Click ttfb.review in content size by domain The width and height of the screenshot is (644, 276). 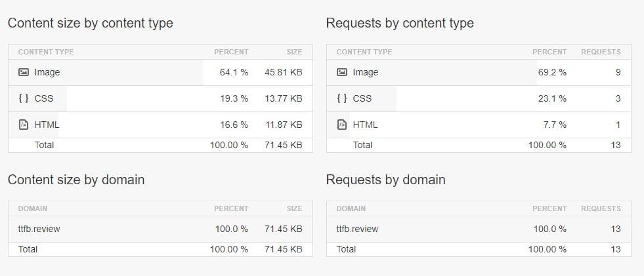39,229
